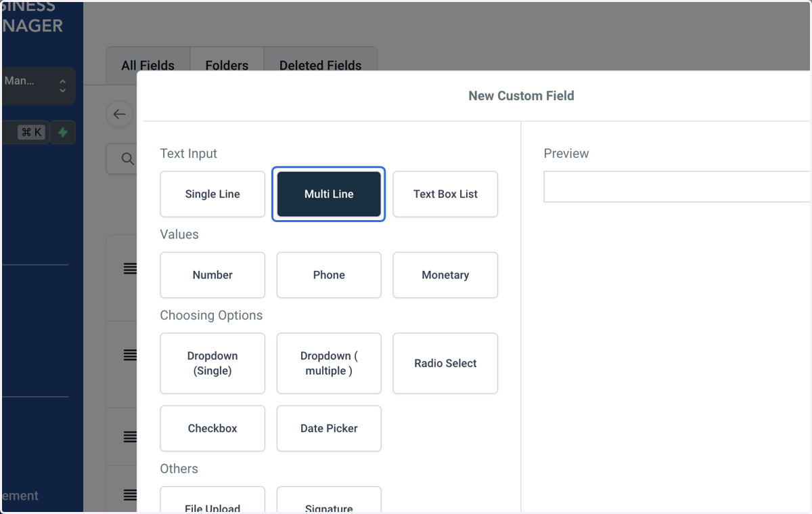
Task: Select the Date Picker field type
Action: point(329,428)
